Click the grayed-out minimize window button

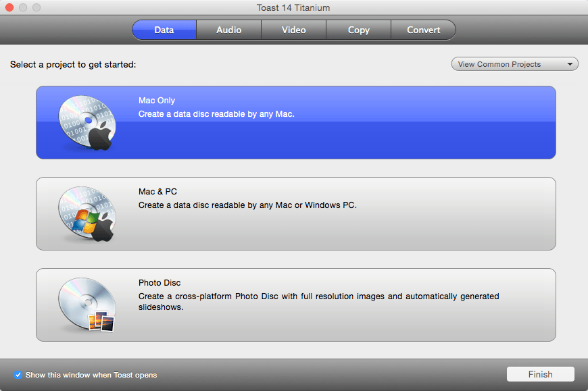pos(23,7)
